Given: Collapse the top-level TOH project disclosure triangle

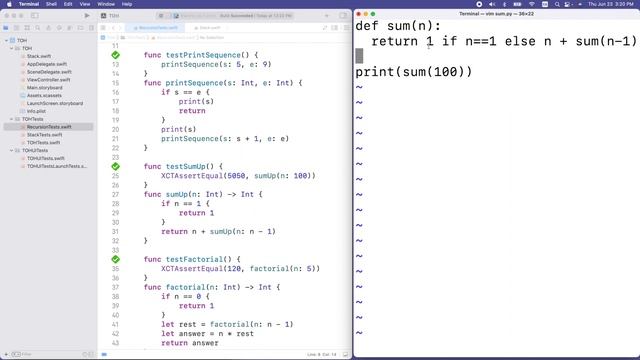Looking at the screenshot, I should (6, 40).
